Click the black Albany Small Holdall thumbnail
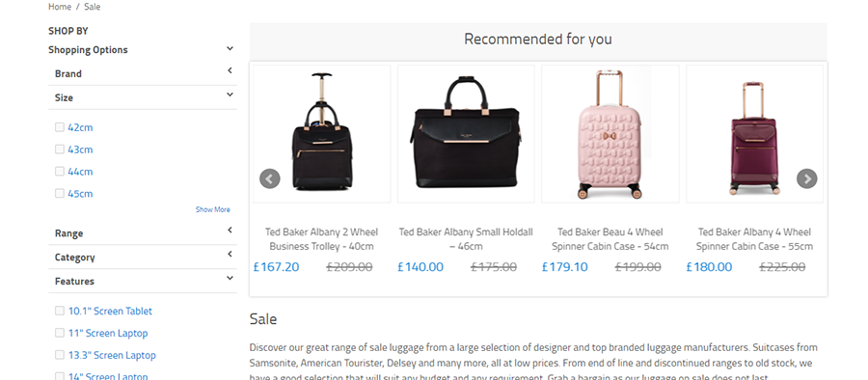The width and height of the screenshot is (868, 380). tap(466, 133)
